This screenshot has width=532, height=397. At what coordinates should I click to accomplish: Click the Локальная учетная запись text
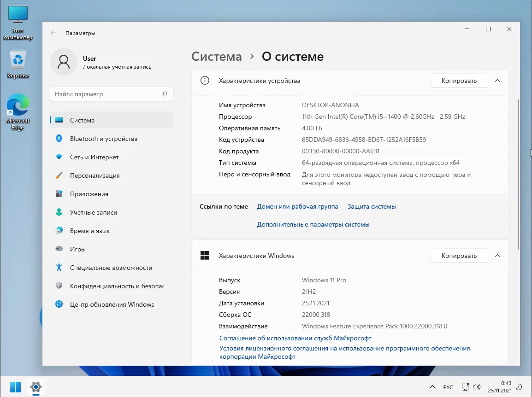[x=117, y=67]
